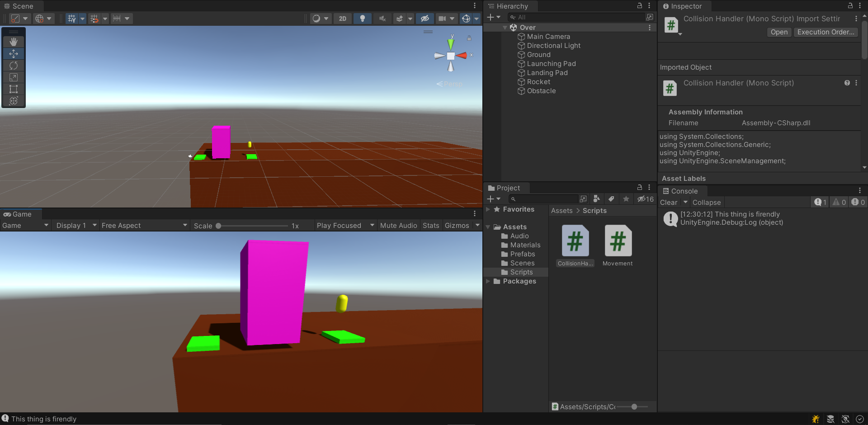868x425 pixels.
Task: Open the Display 1 dropdown
Action: coord(76,226)
